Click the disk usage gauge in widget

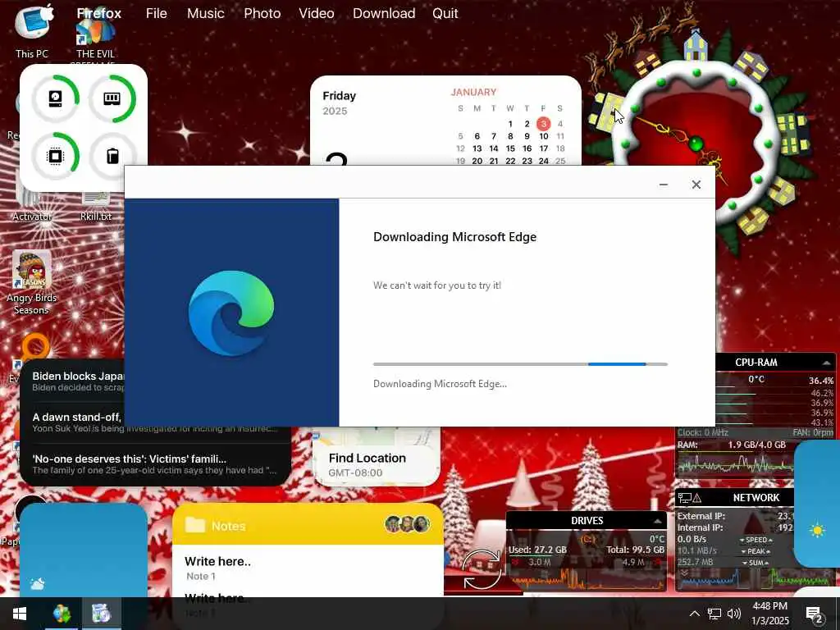tap(55, 98)
